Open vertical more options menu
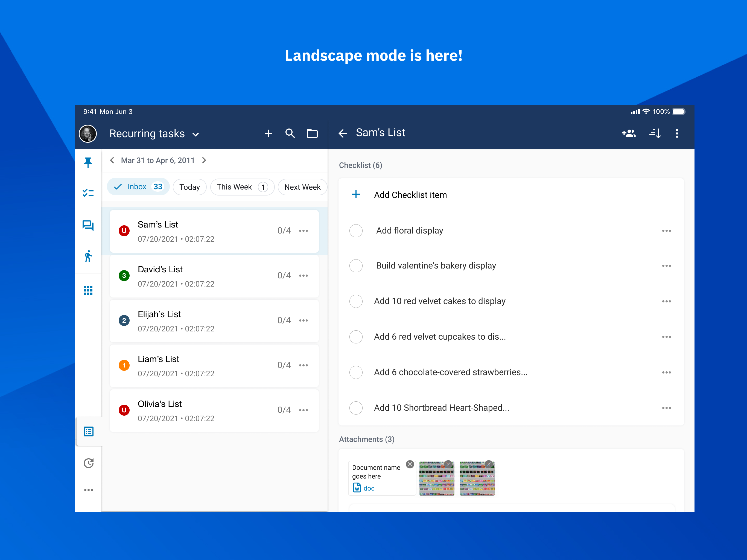 pyautogui.click(x=677, y=133)
